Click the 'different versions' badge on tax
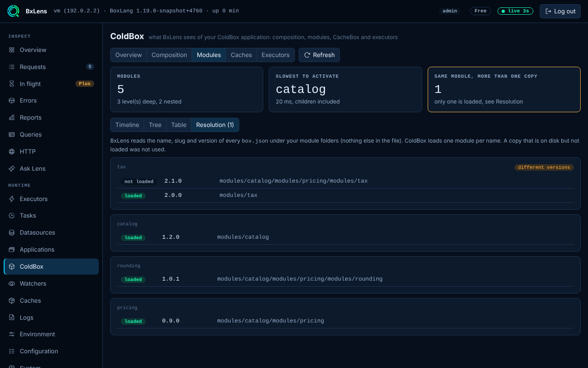This screenshot has width=588, height=368. (x=544, y=167)
